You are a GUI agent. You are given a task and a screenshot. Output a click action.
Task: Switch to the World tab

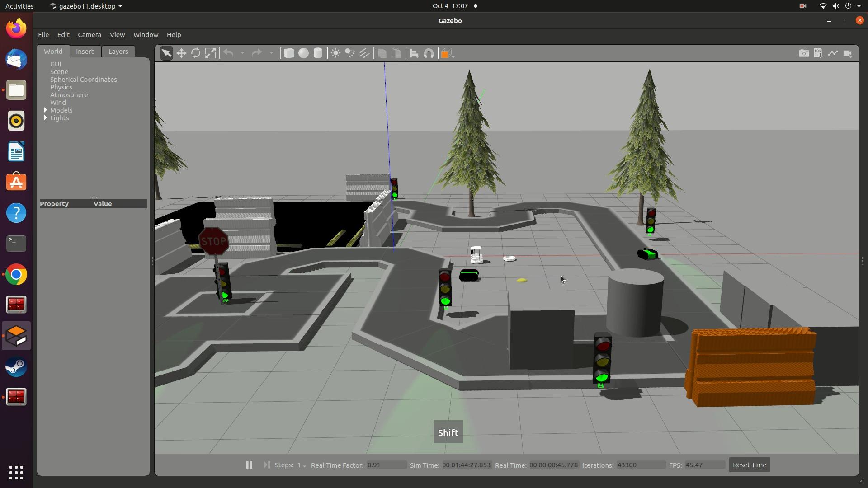coord(53,52)
